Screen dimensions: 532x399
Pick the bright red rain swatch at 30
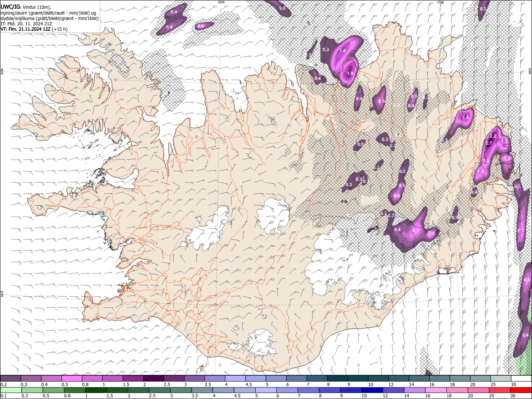(x=520, y=390)
